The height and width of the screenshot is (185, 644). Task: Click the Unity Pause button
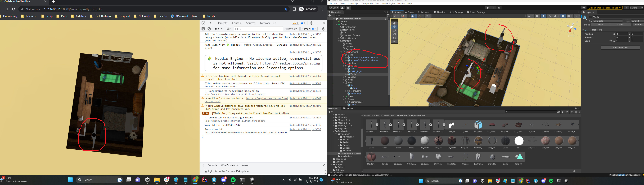[493, 8]
